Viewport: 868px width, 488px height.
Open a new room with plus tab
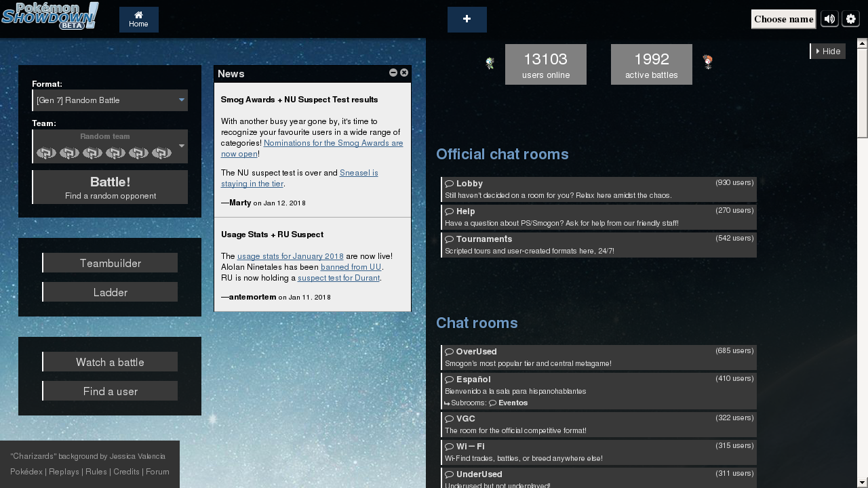click(467, 20)
